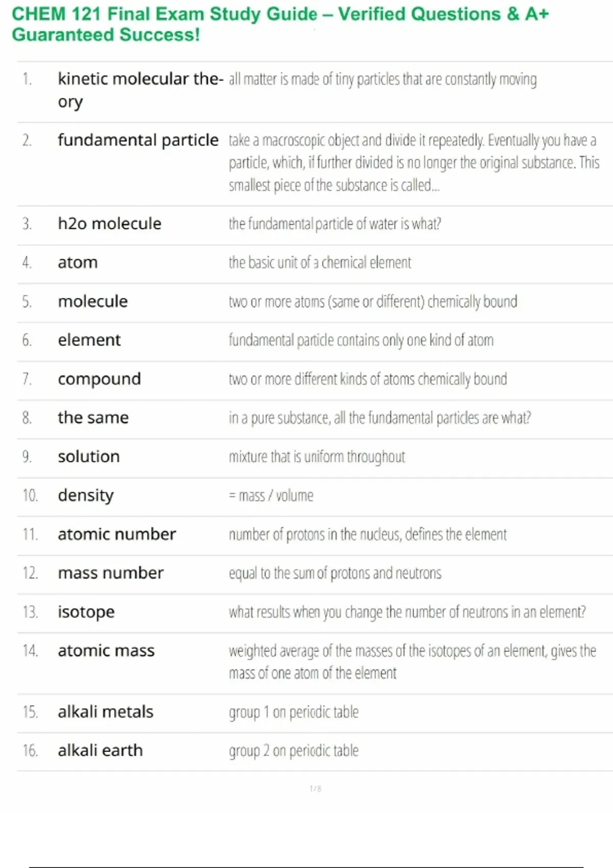Click the definition 'mixture that is uniform throughout'
613x868 pixels.
point(317,456)
